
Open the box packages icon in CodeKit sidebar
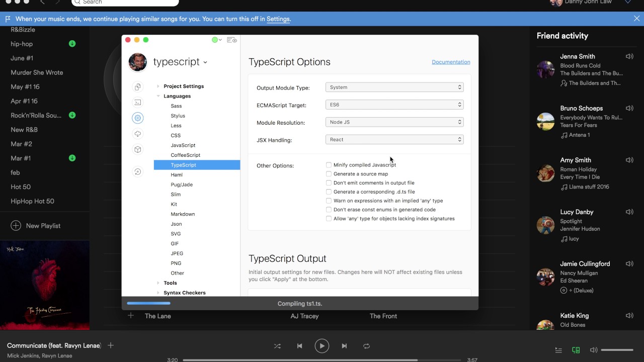137,149
